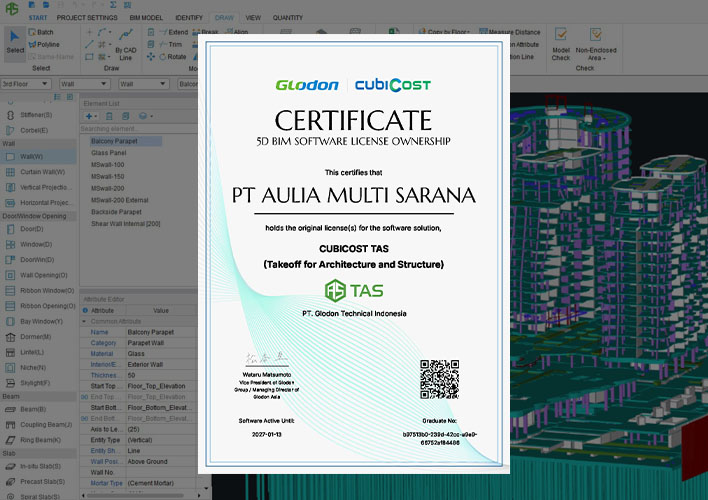
Task: Click the Searching element field
Action: [138, 129]
